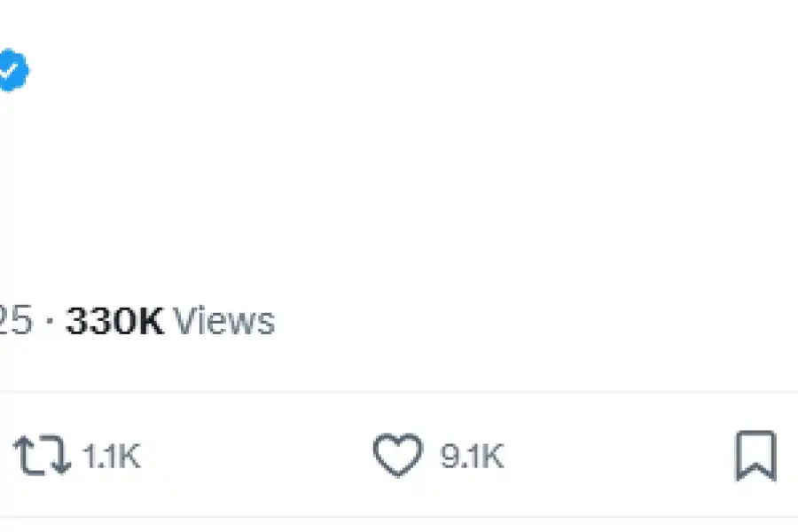Click the blank space between repost and like
Viewport: 798px width, 532px height.
[257, 456]
